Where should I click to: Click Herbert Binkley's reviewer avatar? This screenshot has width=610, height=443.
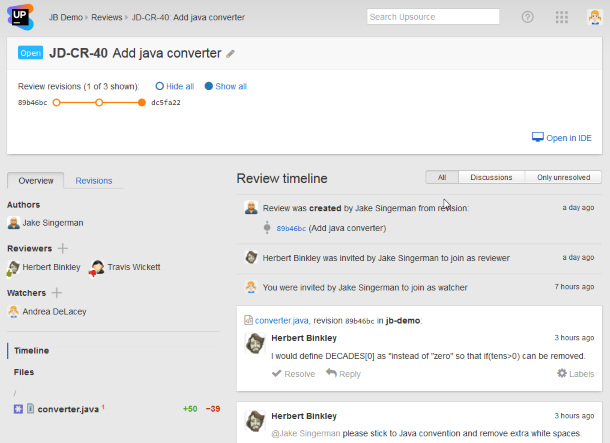click(13, 268)
